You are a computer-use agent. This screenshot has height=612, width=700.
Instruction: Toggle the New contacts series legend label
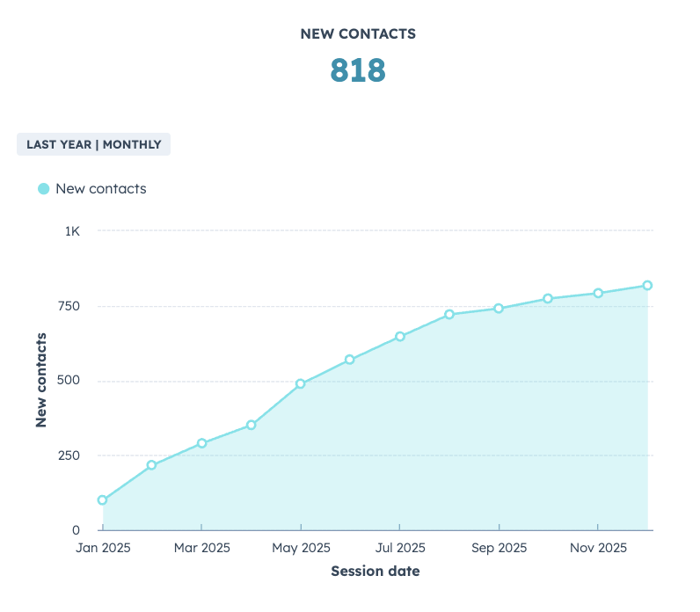(x=100, y=189)
